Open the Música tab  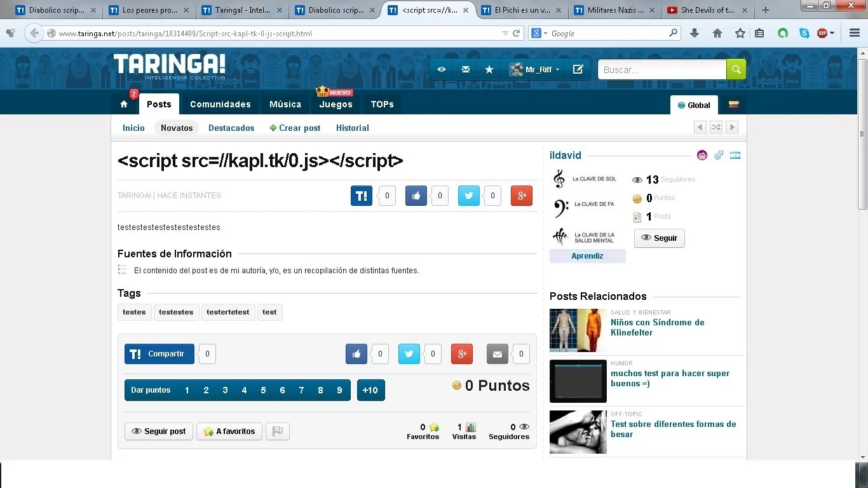click(285, 104)
